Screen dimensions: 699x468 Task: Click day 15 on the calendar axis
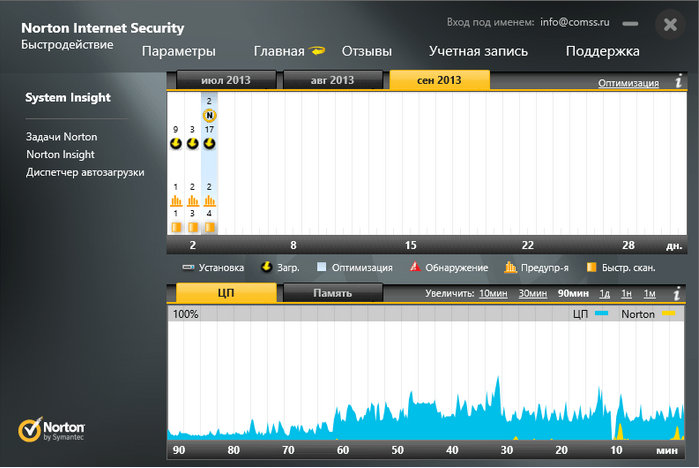pyautogui.click(x=411, y=245)
